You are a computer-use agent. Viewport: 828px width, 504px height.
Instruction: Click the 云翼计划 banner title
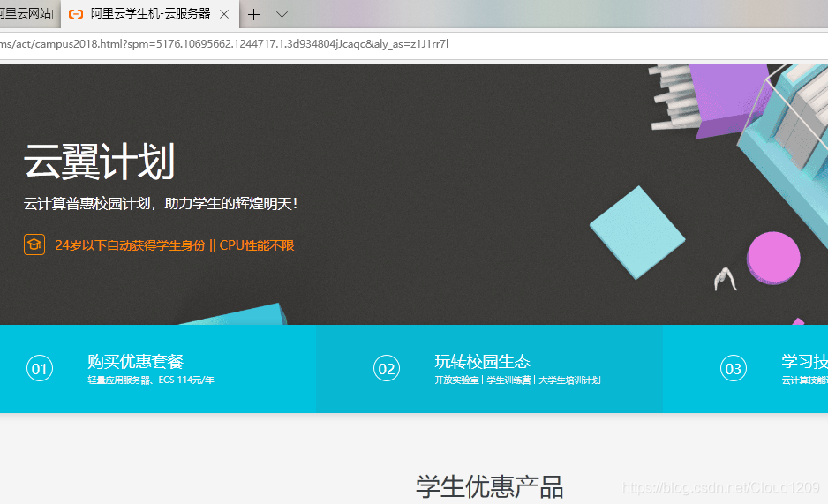point(99,162)
